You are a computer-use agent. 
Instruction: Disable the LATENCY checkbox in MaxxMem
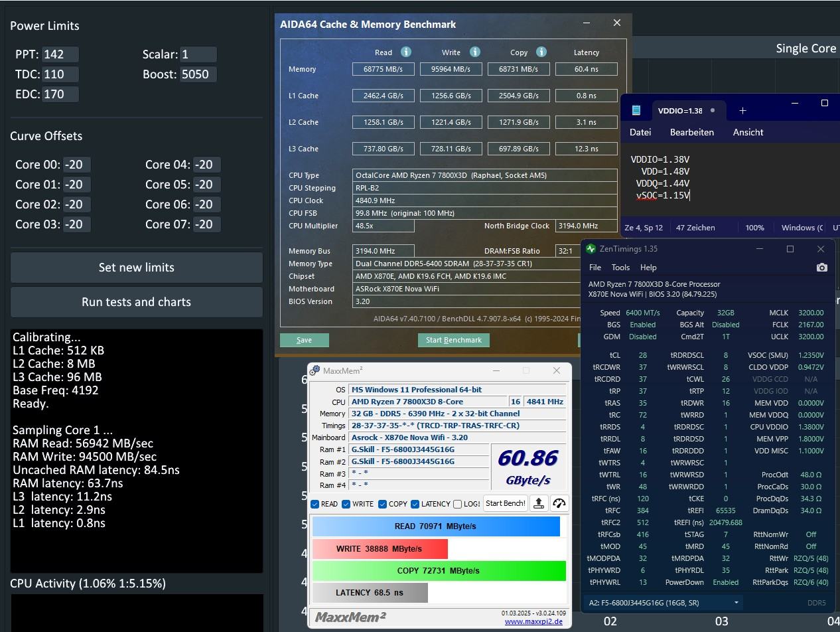[x=415, y=504]
